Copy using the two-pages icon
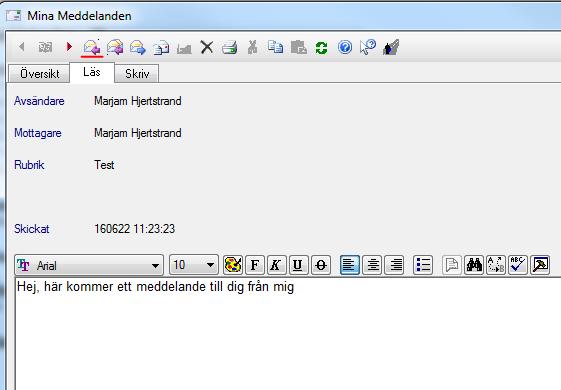This screenshot has height=390, width=561. tap(275, 47)
